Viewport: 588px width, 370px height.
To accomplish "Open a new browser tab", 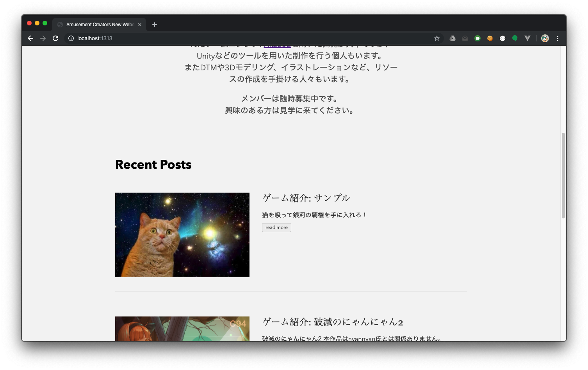I will [x=155, y=25].
